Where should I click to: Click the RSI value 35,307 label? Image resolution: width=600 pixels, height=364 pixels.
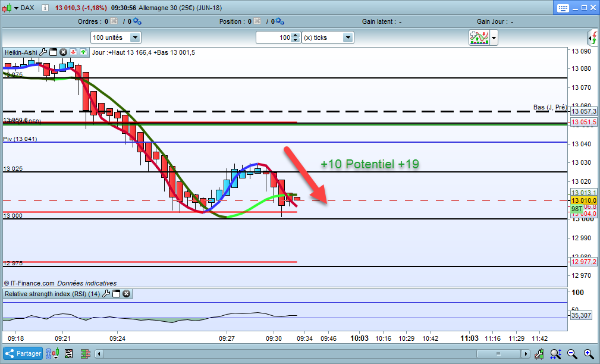point(581,315)
